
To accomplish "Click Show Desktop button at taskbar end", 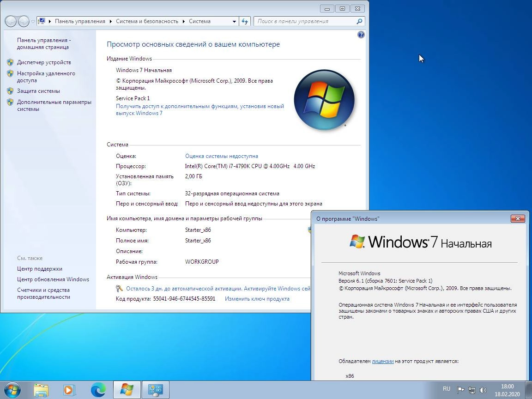I will click(x=529, y=390).
